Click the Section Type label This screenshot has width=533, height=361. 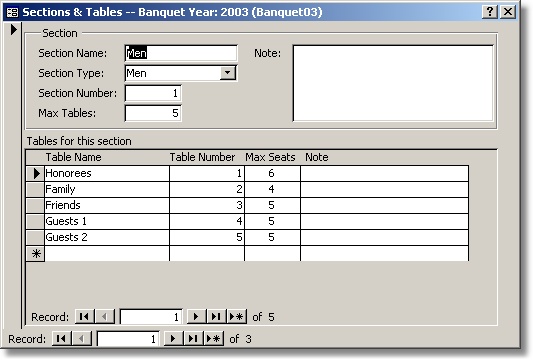[71, 73]
